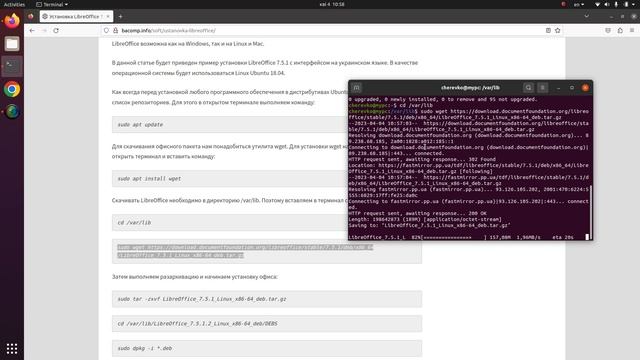Open the Pocket save button in the Firefox toolbar
Screen dimensions: 640x360
pyautogui.click(x=608, y=31)
